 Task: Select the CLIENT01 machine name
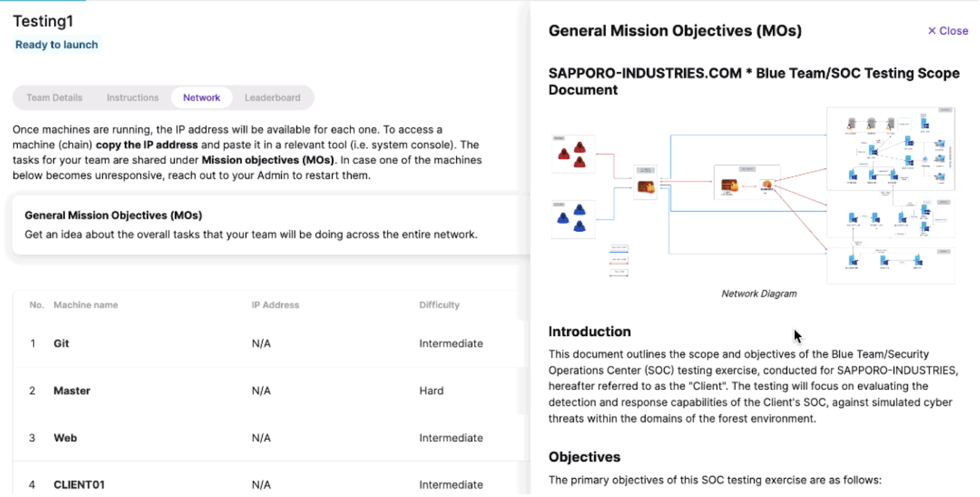(79, 485)
